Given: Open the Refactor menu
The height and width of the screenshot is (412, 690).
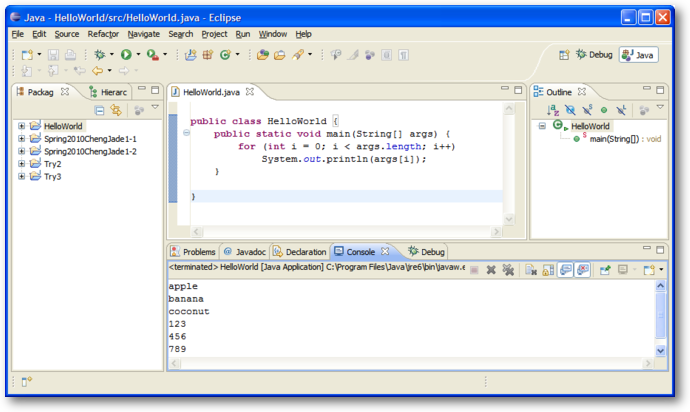Looking at the screenshot, I should click(x=103, y=34).
